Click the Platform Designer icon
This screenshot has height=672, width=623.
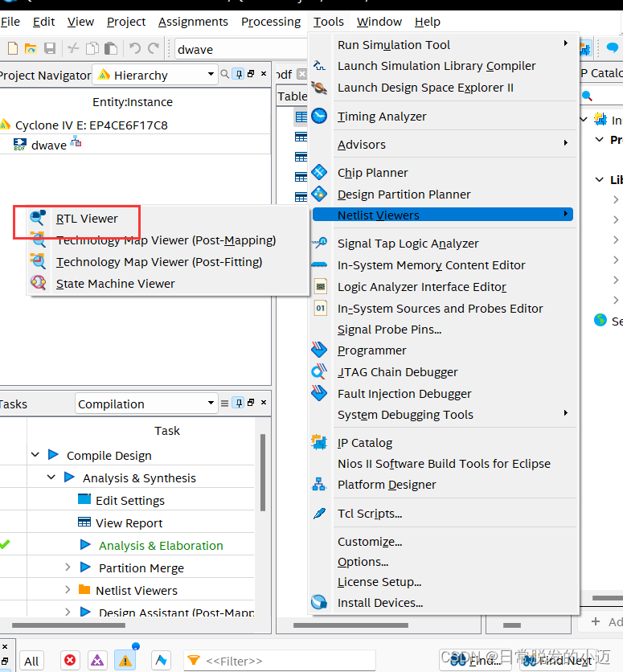click(x=319, y=484)
